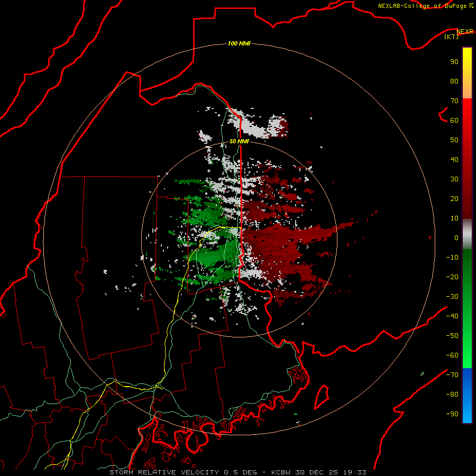Click the -10 value on velocity scale

pyautogui.click(x=452, y=258)
